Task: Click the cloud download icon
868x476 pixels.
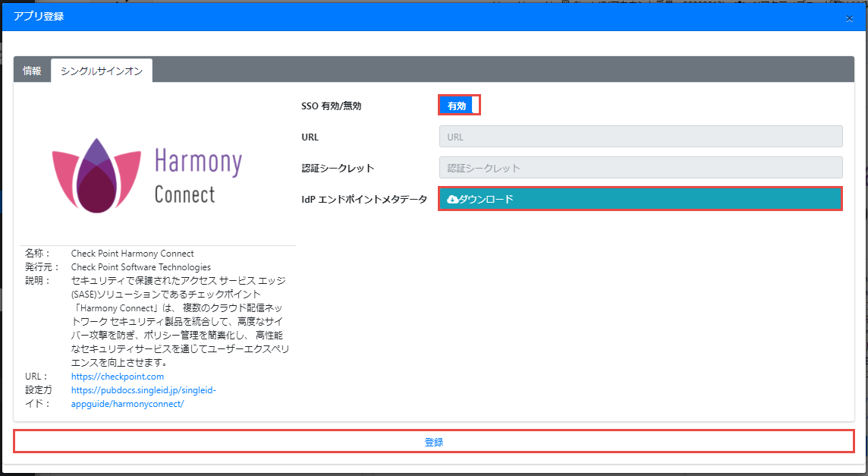Action: click(453, 199)
